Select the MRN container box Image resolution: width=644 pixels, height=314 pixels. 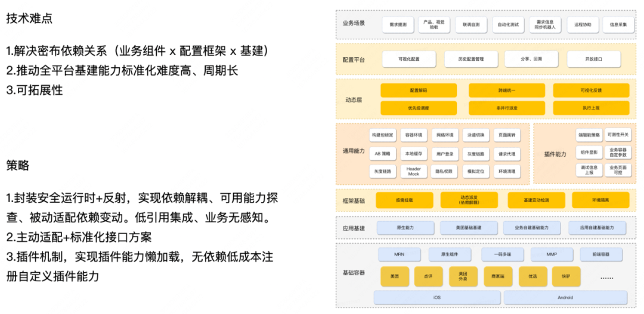click(x=399, y=254)
